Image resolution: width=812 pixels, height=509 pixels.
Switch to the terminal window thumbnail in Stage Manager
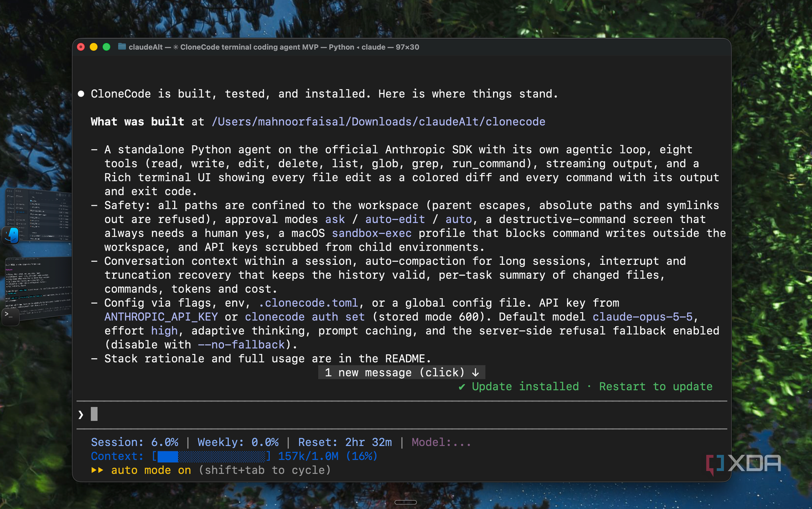click(38, 289)
